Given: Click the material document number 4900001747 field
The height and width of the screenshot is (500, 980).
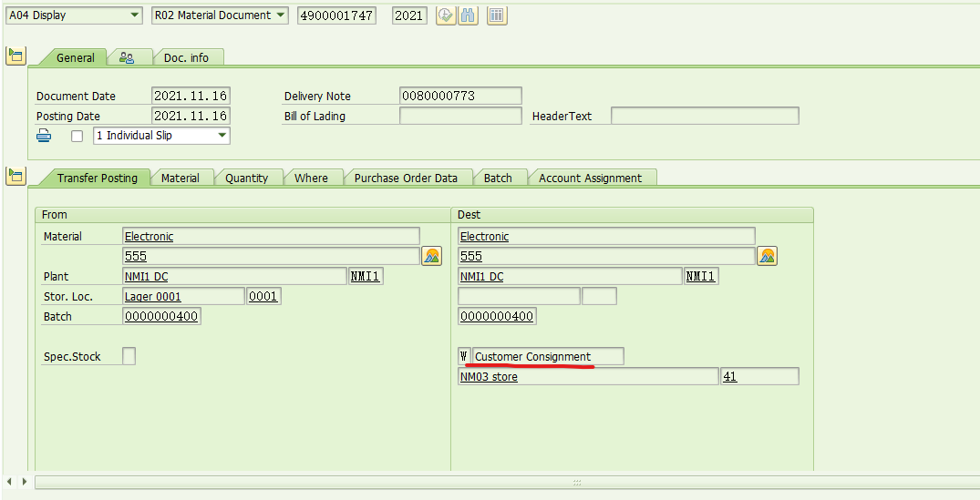Looking at the screenshot, I should (337, 15).
